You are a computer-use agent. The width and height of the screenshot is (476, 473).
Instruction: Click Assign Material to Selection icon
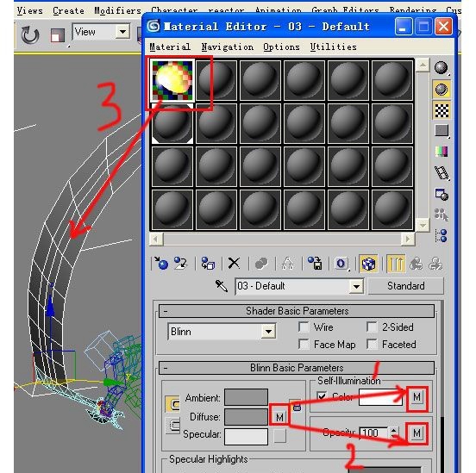[208, 264]
